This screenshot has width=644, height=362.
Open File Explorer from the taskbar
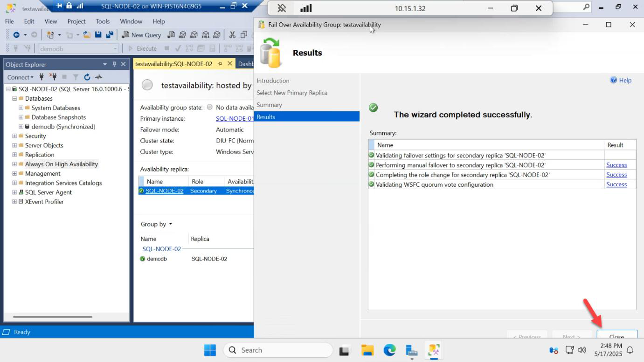[367, 350]
